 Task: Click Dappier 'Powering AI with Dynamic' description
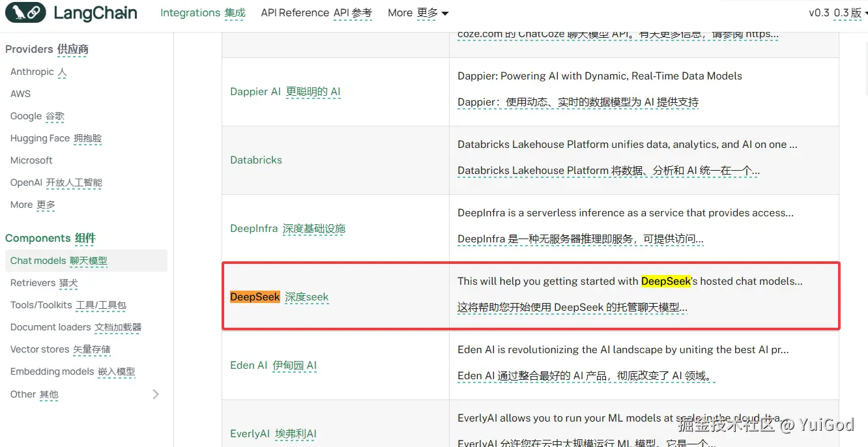tap(600, 76)
